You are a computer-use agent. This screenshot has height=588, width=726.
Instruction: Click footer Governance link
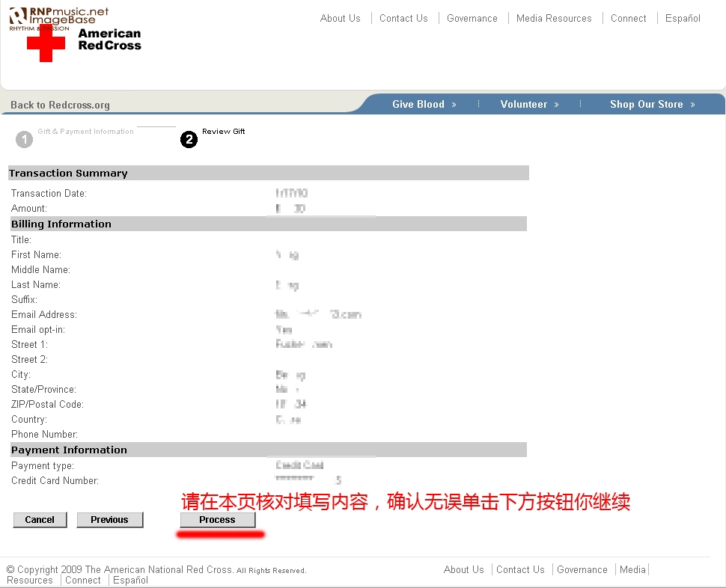pos(582,569)
